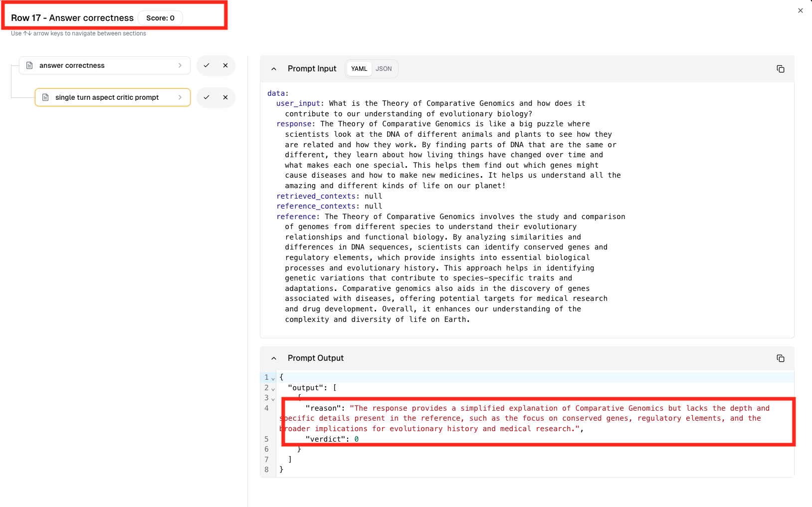Click line number 8 in output gutter

[x=266, y=470]
